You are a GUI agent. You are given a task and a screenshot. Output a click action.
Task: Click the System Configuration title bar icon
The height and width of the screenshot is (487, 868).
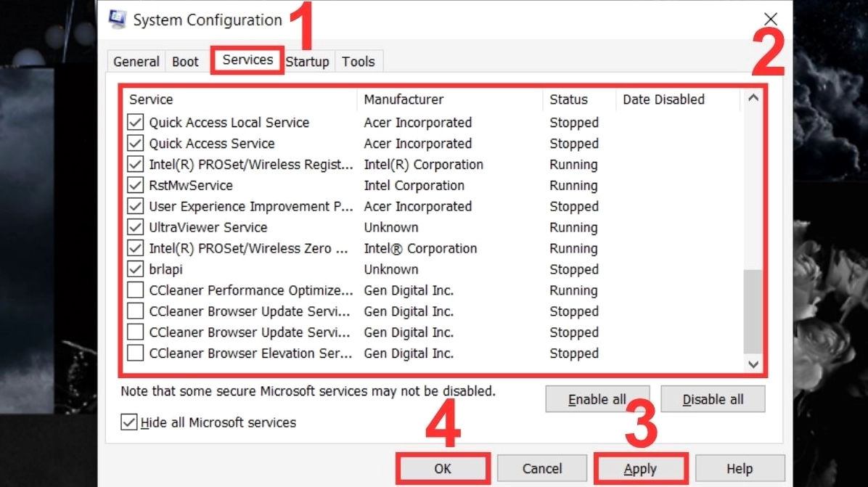click(x=117, y=20)
